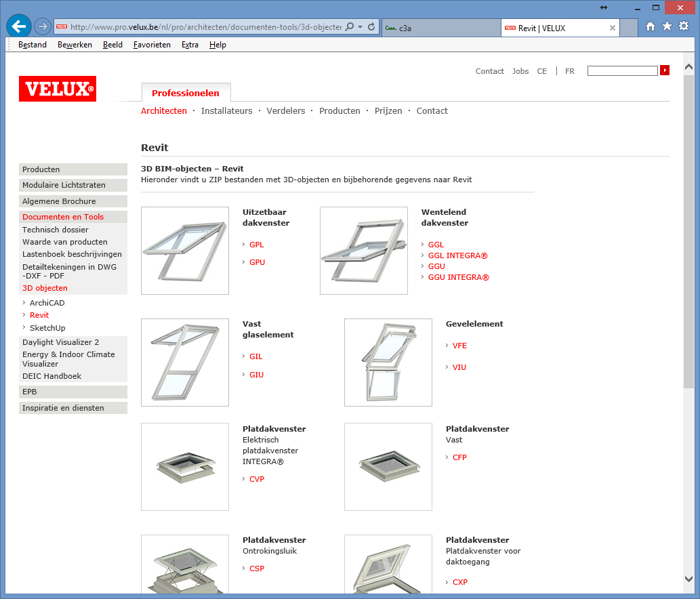This screenshot has width=700, height=599.
Task: Download the VIU Revit object
Action: [459, 367]
